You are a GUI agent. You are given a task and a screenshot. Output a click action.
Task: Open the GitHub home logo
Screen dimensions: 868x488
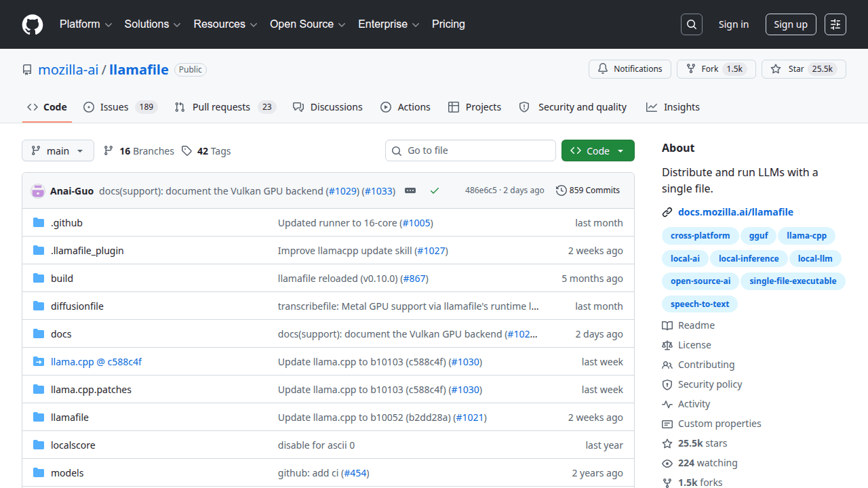(33, 24)
